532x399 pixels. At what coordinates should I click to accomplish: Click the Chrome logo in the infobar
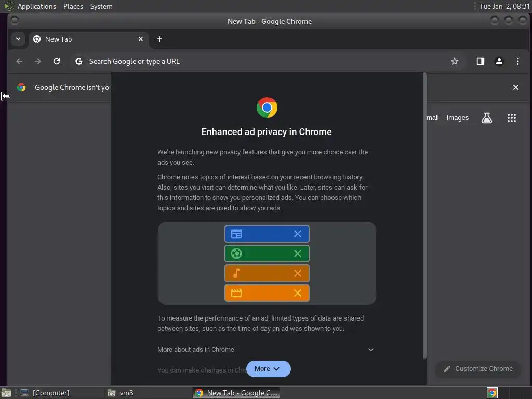pyautogui.click(x=21, y=87)
